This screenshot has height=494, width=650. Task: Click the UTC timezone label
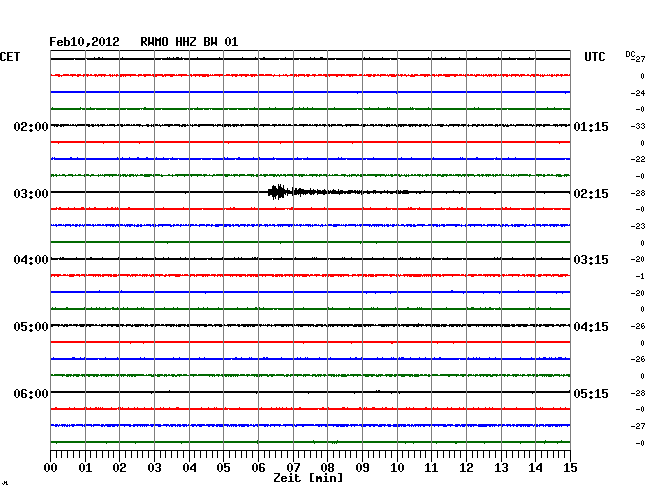594,57
